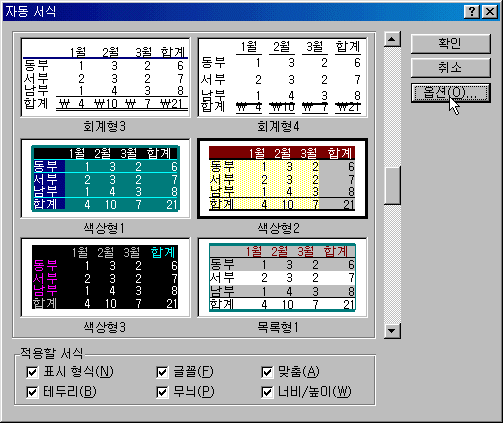Pick the 색상형3 black format thumbnail

point(105,277)
